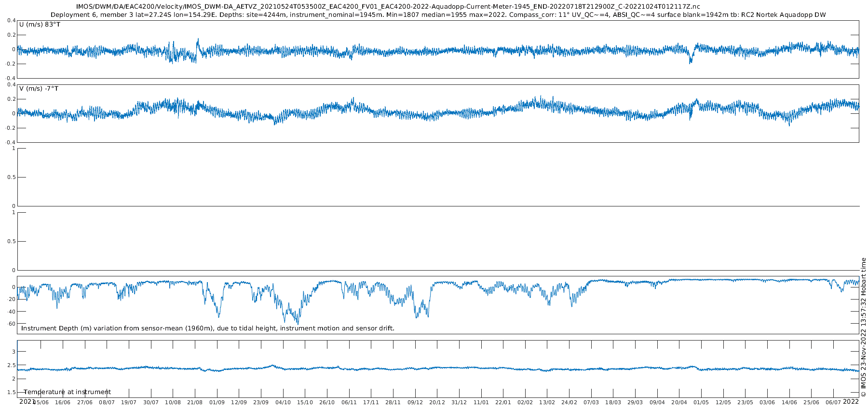
Task: Select the 15/10 date tick label
Action: coord(305,402)
